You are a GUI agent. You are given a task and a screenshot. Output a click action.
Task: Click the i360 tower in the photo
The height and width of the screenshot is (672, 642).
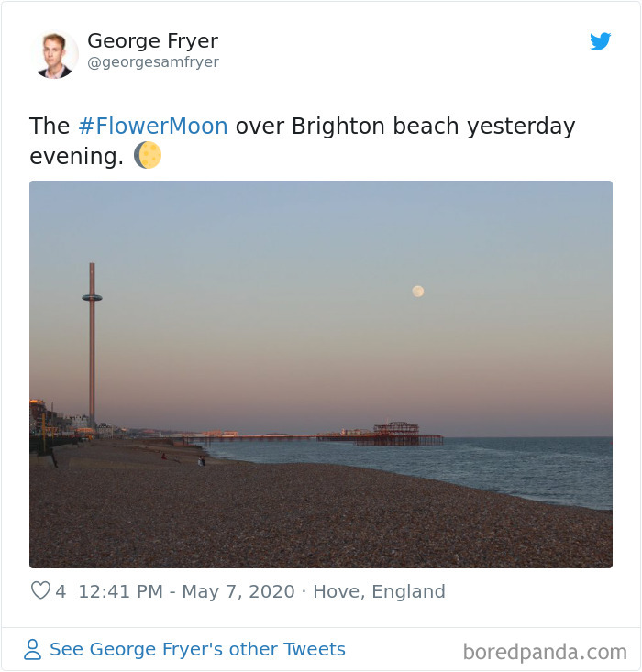tap(92, 343)
